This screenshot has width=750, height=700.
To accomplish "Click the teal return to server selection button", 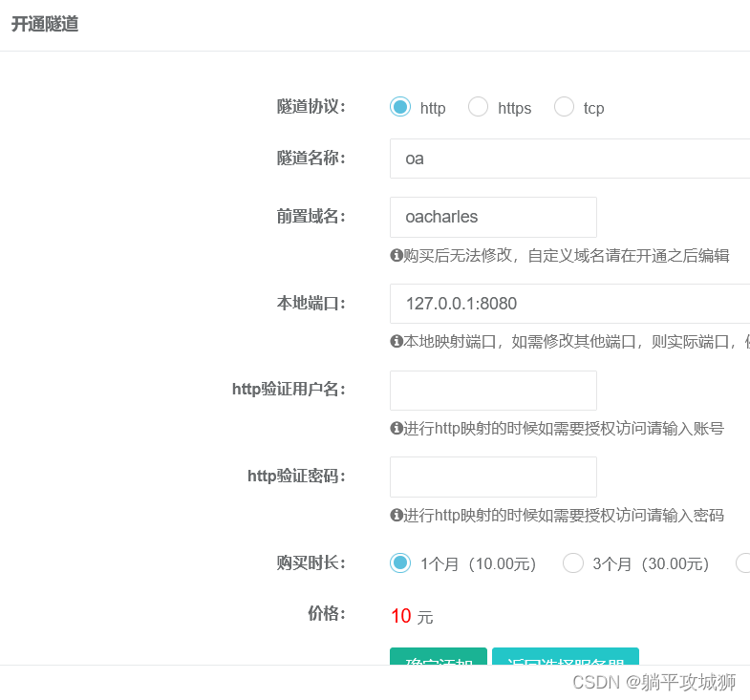I will point(566,656).
